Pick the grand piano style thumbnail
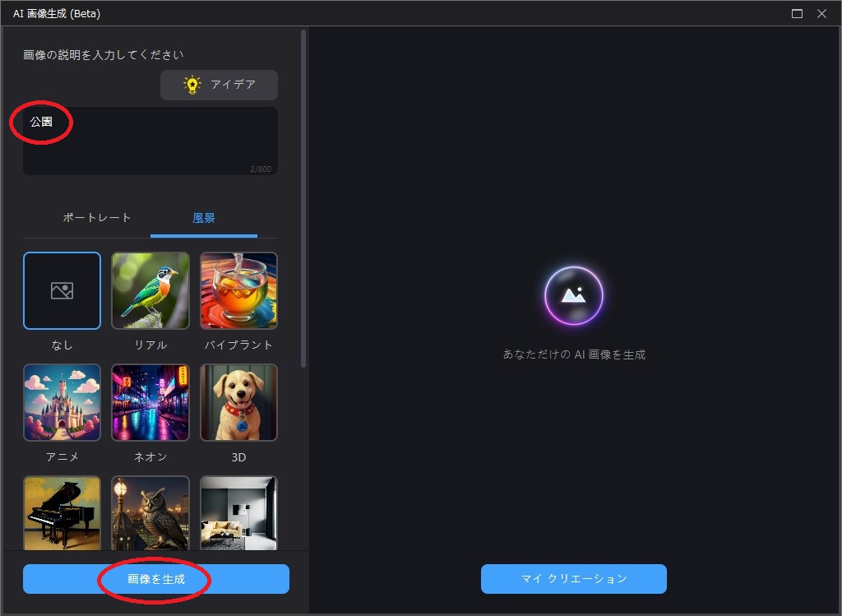 click(x=62, y=512)
